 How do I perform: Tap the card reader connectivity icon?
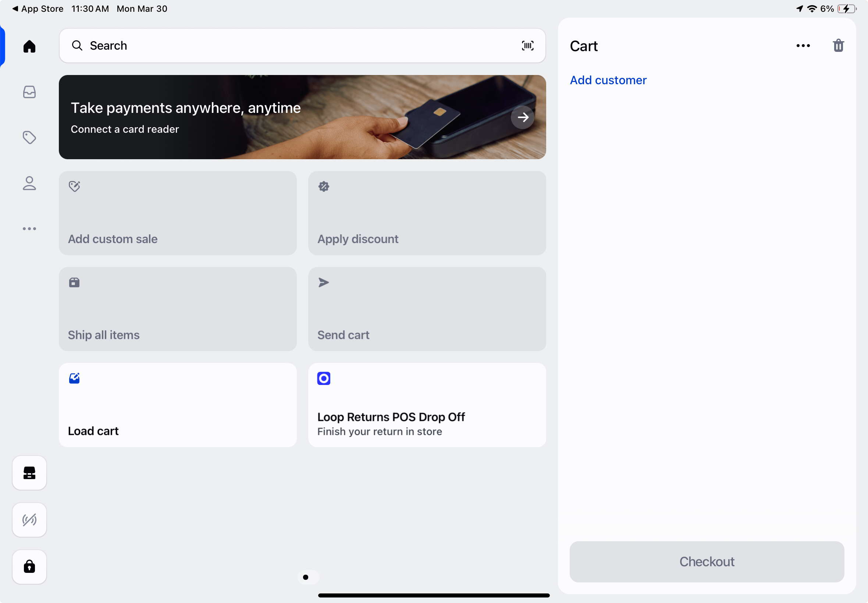pyautogui.click(x=29, y=520)
